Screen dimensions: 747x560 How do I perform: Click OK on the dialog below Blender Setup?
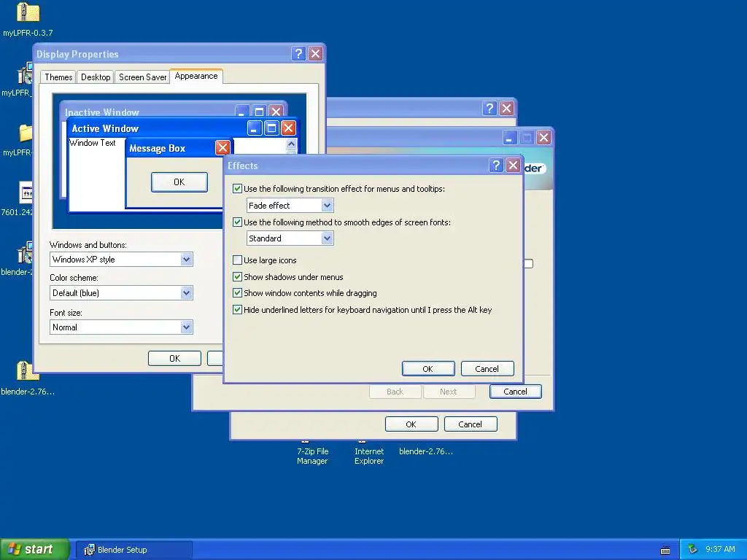(x=411, y=424)
